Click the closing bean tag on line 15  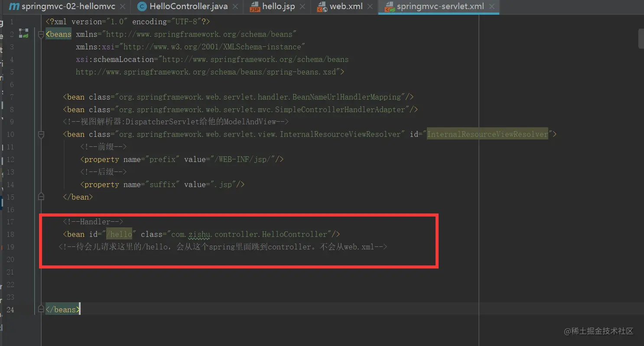click(78, 197)
